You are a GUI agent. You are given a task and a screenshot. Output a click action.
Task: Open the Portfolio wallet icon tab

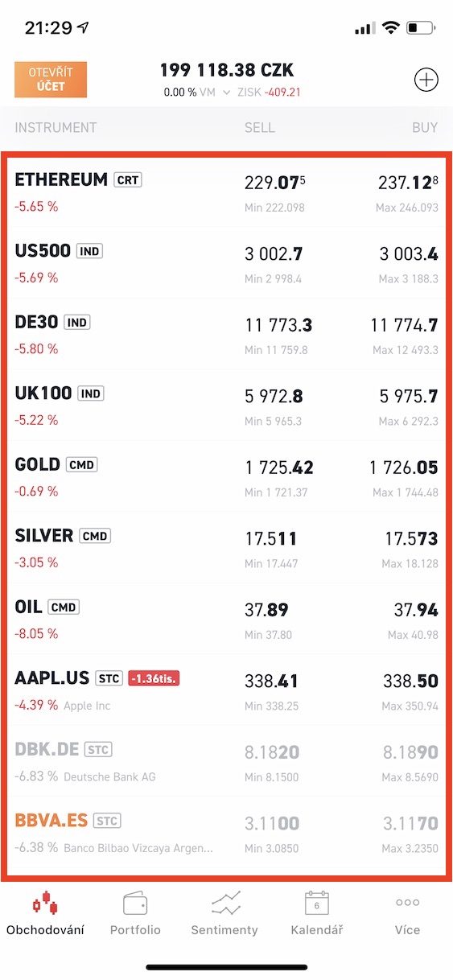pyautogui.click(x=135, y=913)
